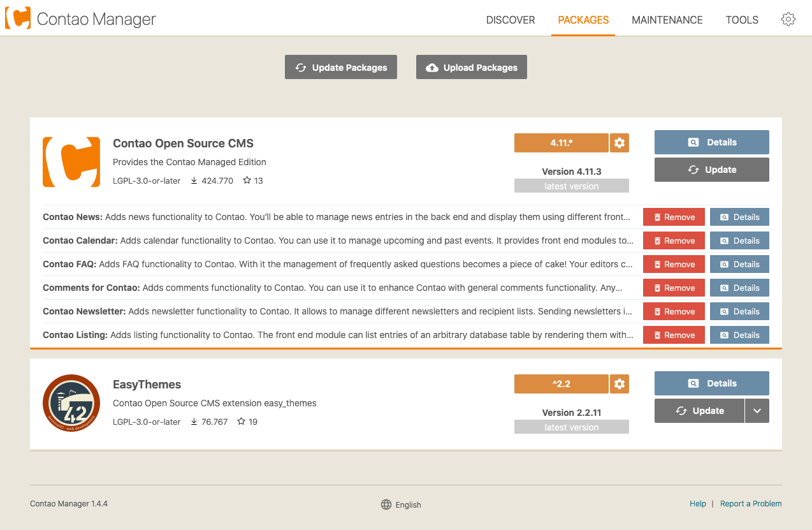Remove the Contao News package

(x=674, y=217)
